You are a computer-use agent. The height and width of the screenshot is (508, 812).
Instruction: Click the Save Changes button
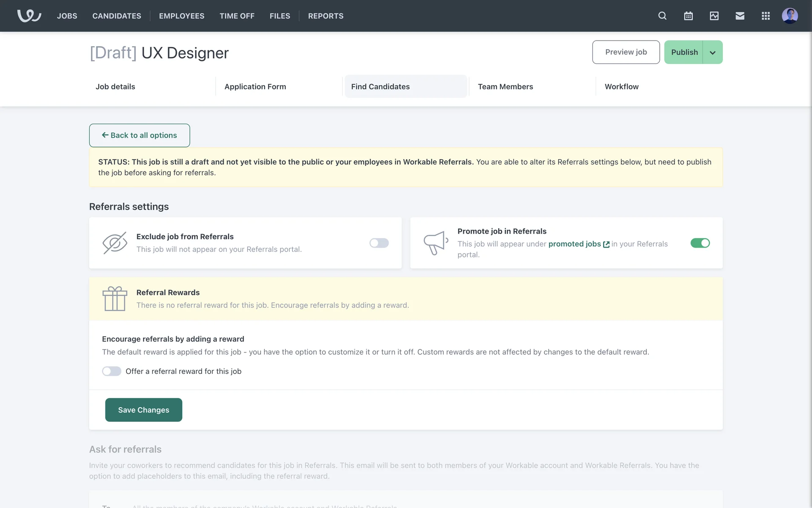coord(143,410)
